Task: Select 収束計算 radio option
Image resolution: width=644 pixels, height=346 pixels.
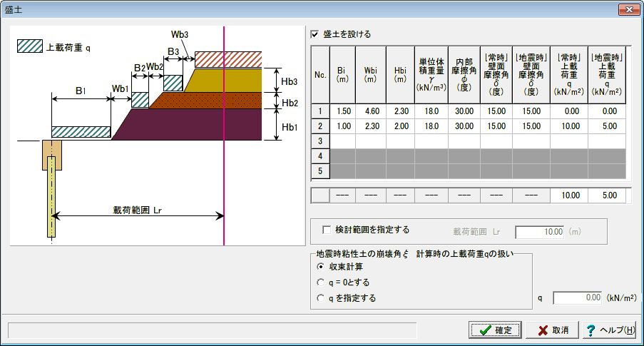Action: click(321, 267)
